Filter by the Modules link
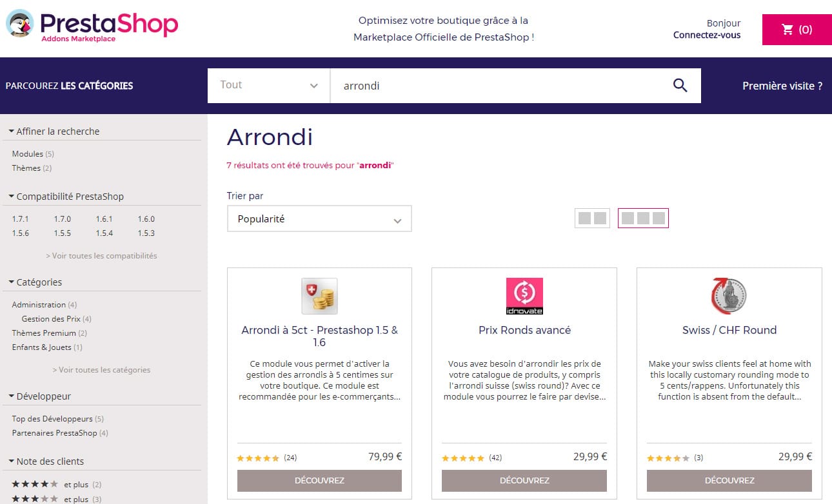 [x=28, y=154]
